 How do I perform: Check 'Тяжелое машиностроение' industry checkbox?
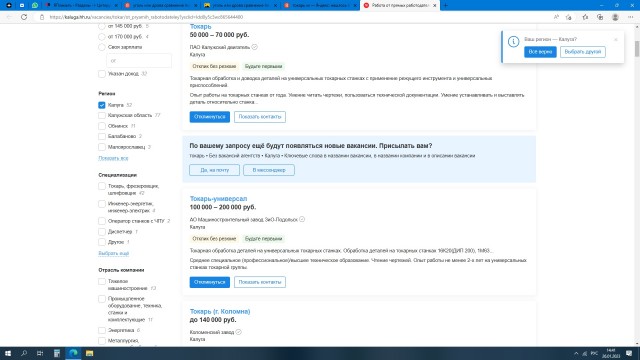click(102, 281)
